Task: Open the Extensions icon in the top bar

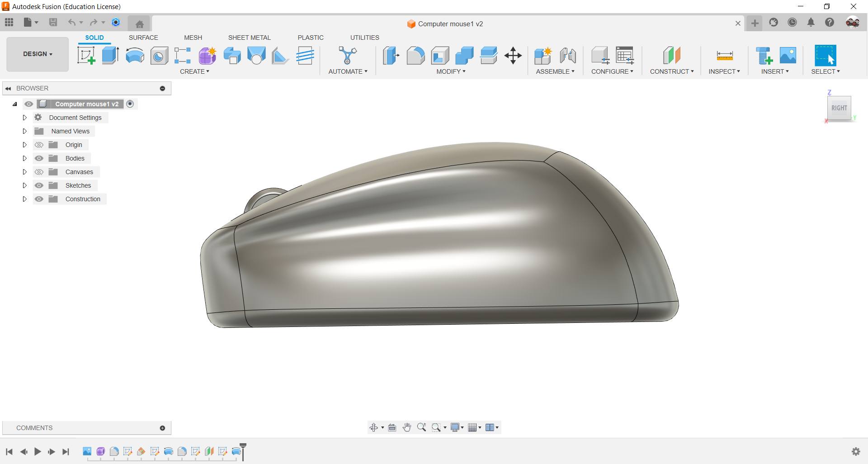Action: pos(774,22)
